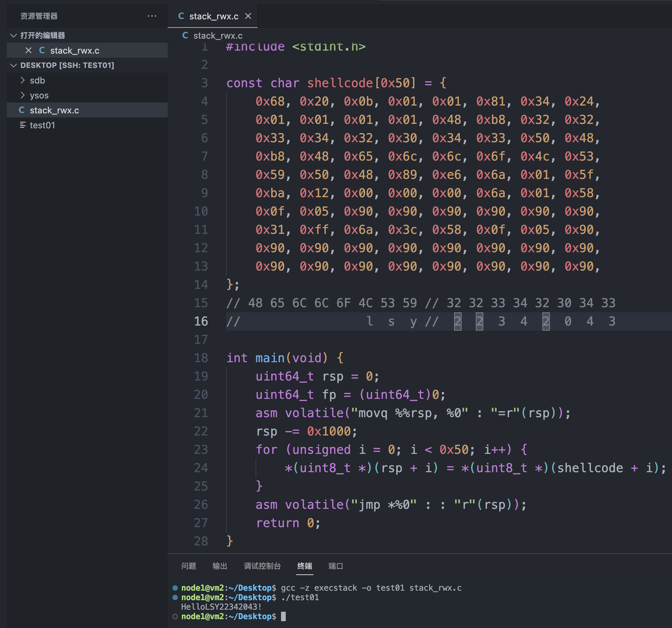Image resolution: width=672 pixels, height=628 pixels.
Task: Open the 端口 panel tab
Action: (336, 566)
